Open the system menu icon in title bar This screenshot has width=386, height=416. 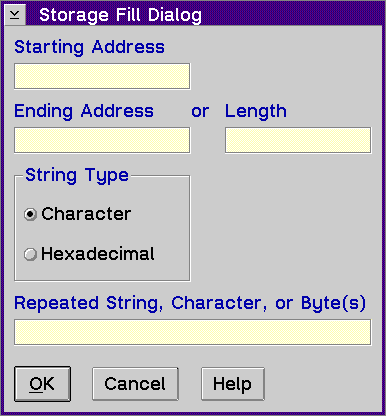point(15,15)
